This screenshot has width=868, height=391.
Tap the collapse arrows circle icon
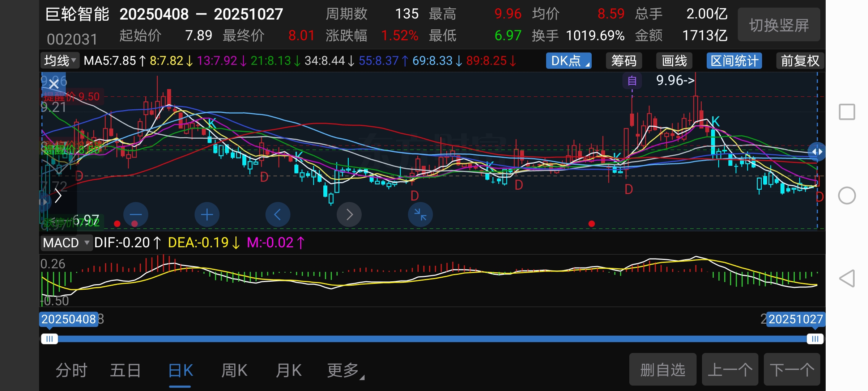(x=420, y=215)
